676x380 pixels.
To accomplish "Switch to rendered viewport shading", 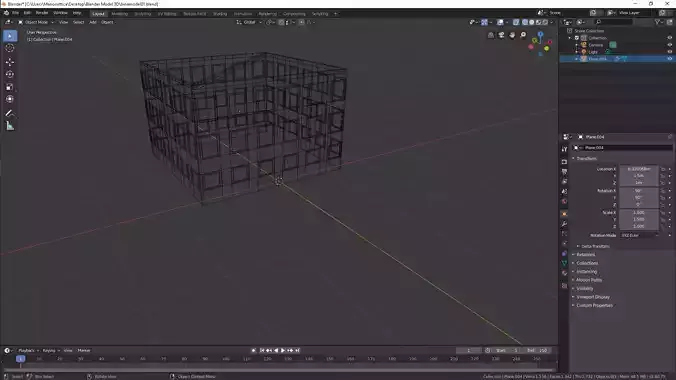I will click(545, 22).
